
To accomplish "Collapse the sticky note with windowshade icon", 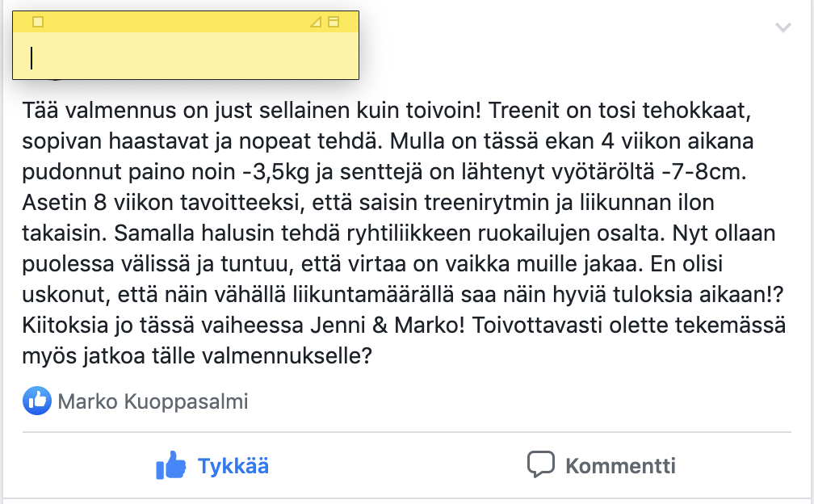I will tap(334, 22).
